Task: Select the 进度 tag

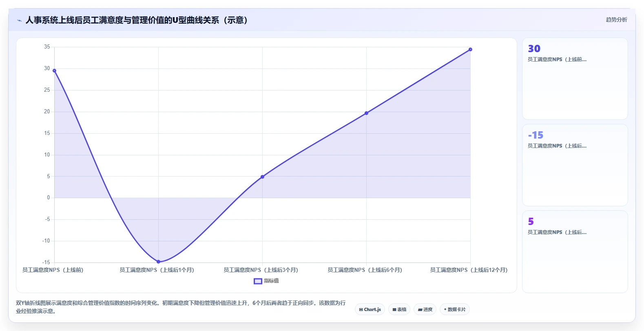Action: pos(425,309)
